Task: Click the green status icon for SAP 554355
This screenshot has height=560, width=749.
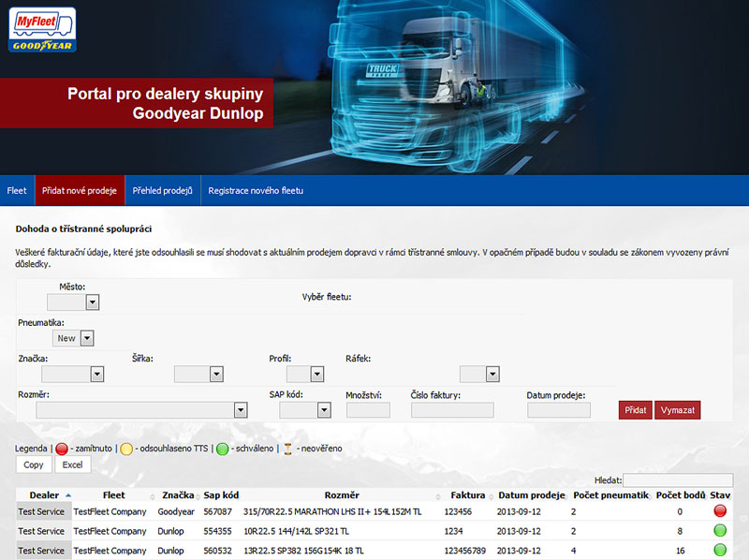Action: [720, 530]
